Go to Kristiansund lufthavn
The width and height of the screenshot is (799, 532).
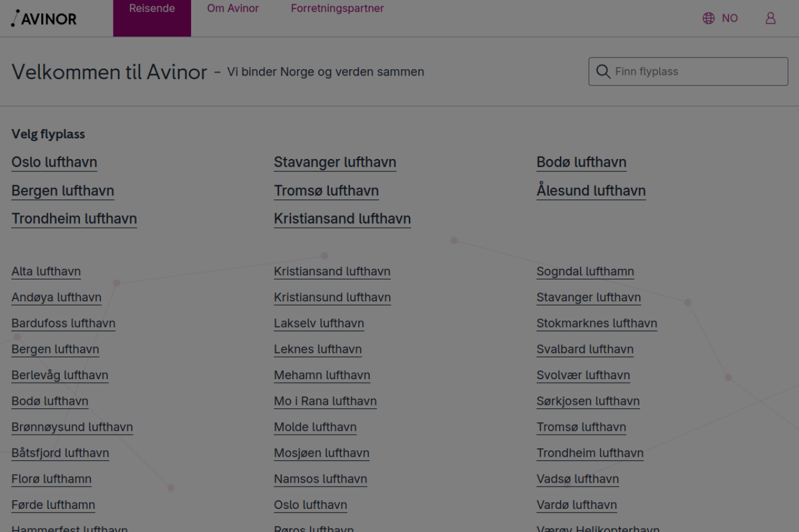pyautogui.click(x=332, y=297)
